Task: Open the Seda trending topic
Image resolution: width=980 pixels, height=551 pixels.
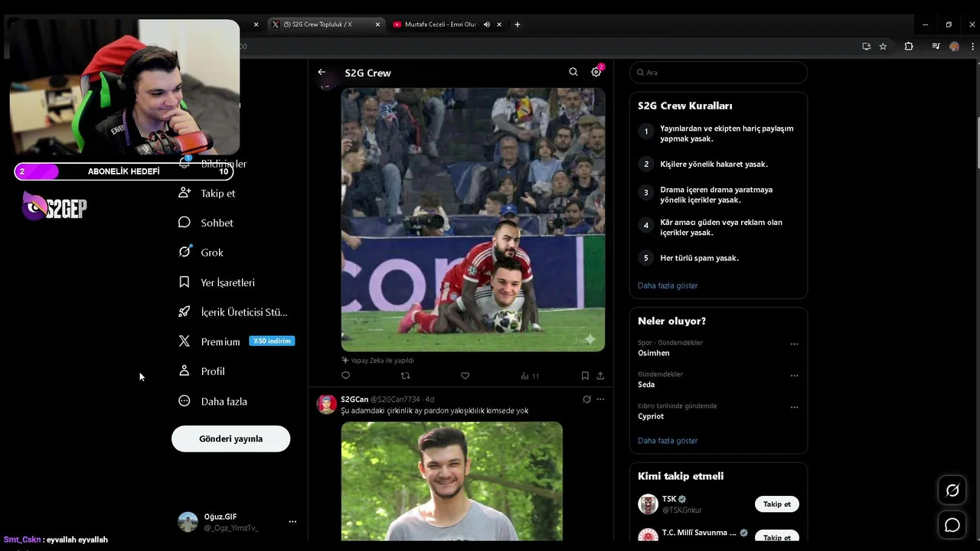Action: pyautogui.click(x=646, y=385)
